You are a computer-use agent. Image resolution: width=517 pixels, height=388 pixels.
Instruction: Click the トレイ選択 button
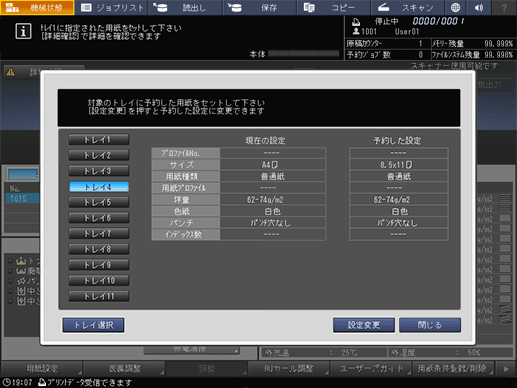(94, 325)
